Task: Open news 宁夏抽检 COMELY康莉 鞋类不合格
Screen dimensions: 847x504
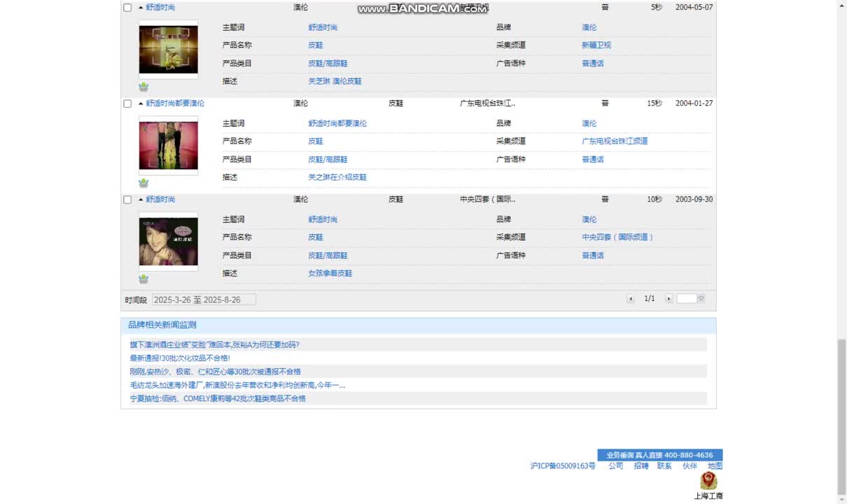Action: (218, 398)
